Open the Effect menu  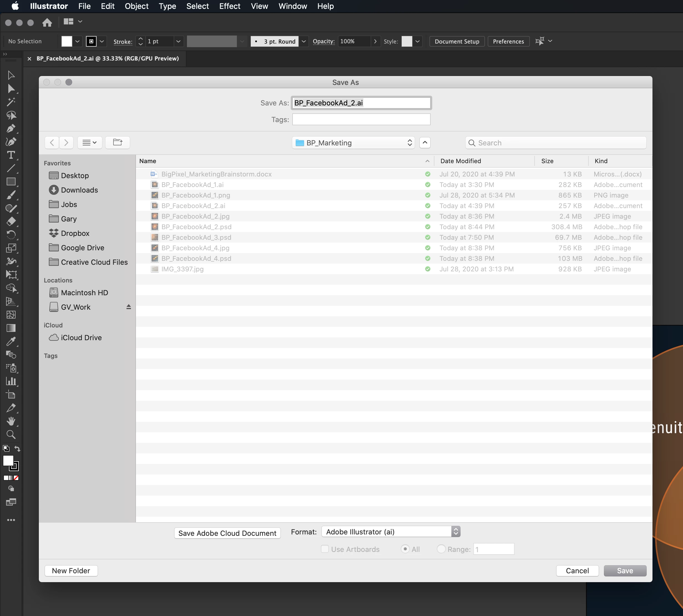pyautogui.click(x=229, y=6)
